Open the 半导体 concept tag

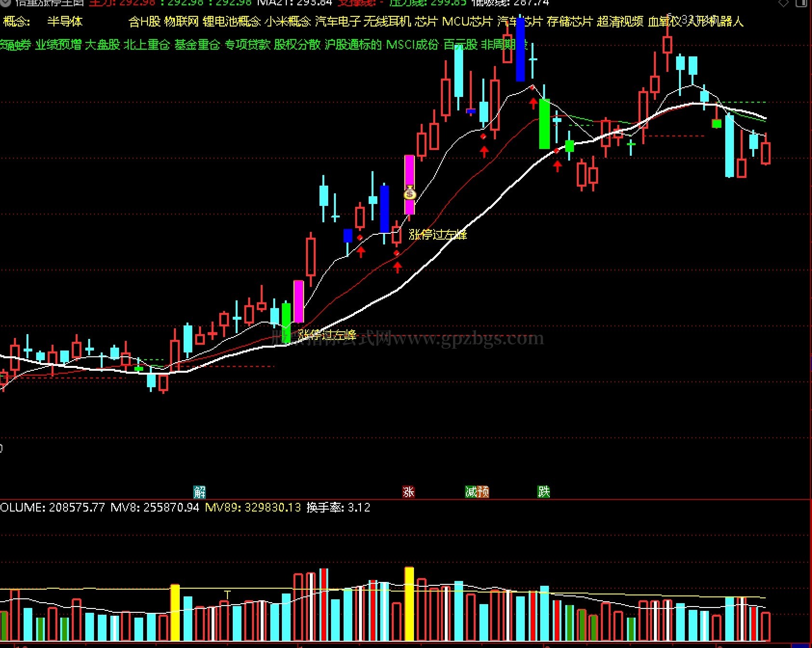coord(65,22)
